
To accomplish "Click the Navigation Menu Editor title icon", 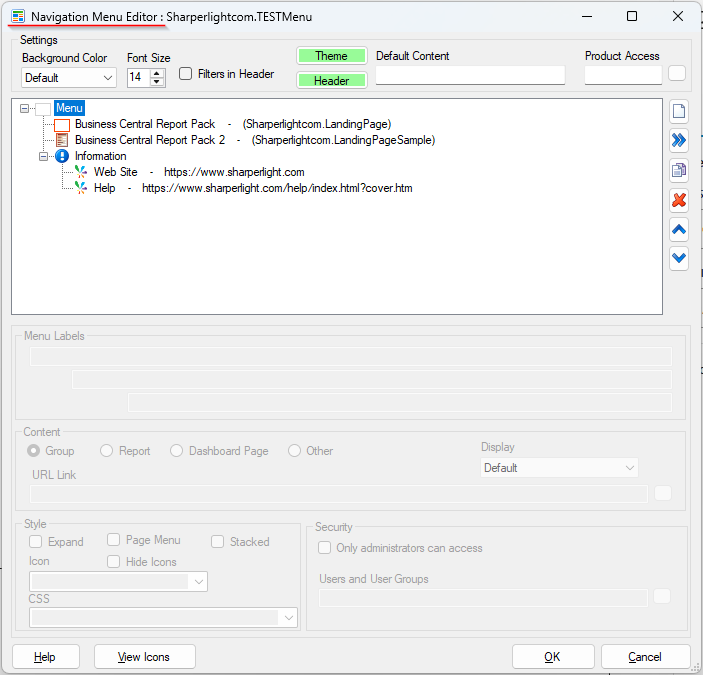I will (x=18, y=17).
